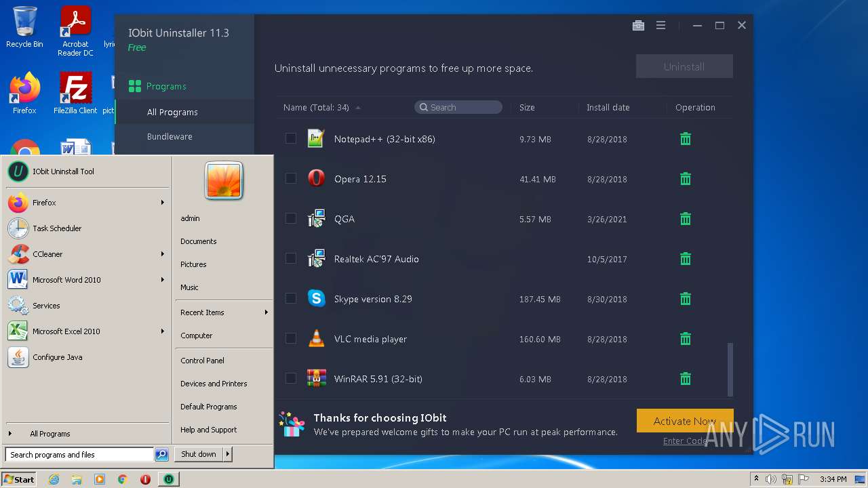The height and width of the screenshot is (488, 868).
Task: Click the Activate Now button
Action: tap(685, 421)
